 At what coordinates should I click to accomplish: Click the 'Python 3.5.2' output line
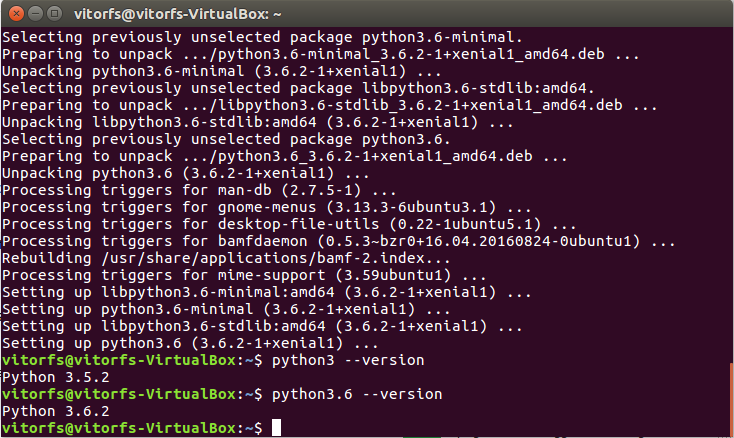[56, 377]
